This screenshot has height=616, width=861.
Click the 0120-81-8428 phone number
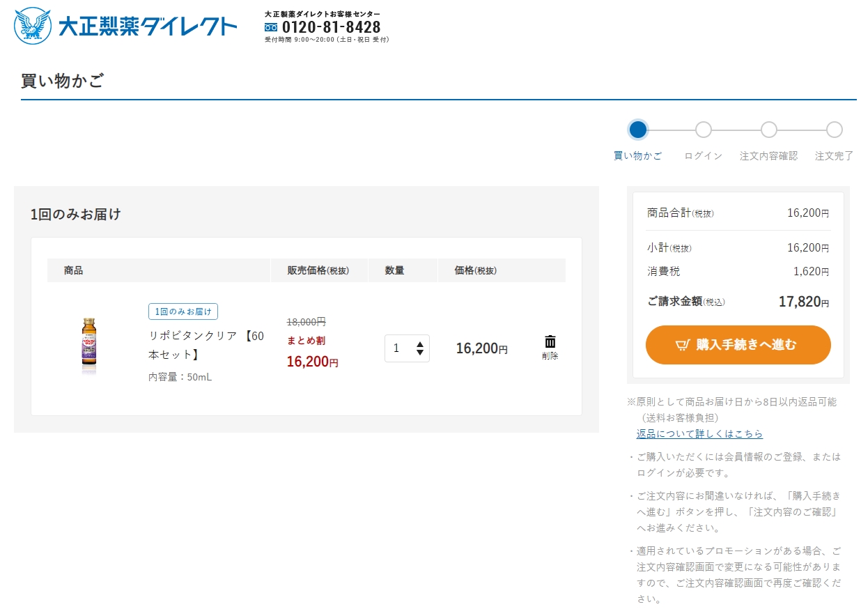point(331,27)
